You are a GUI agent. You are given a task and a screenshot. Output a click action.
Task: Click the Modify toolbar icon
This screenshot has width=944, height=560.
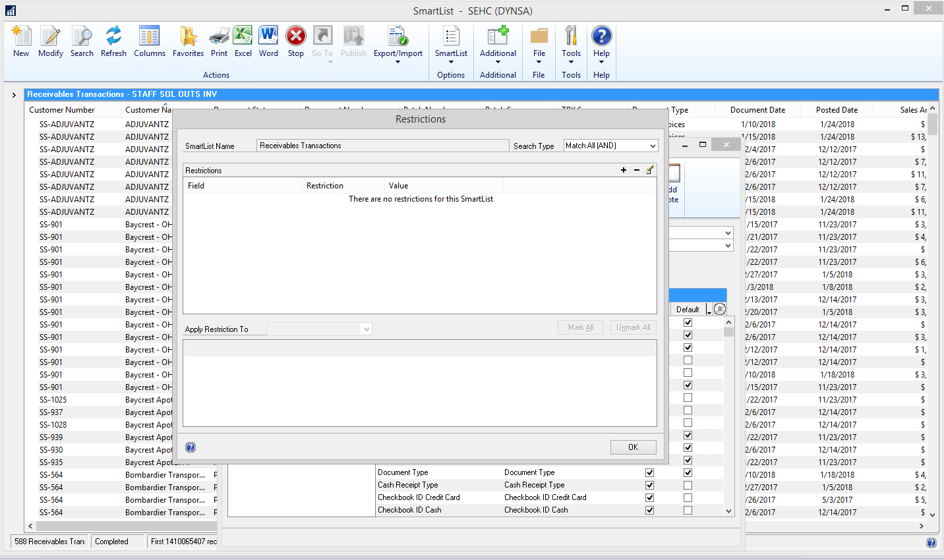pyautogui.click(x=50, y=36)
